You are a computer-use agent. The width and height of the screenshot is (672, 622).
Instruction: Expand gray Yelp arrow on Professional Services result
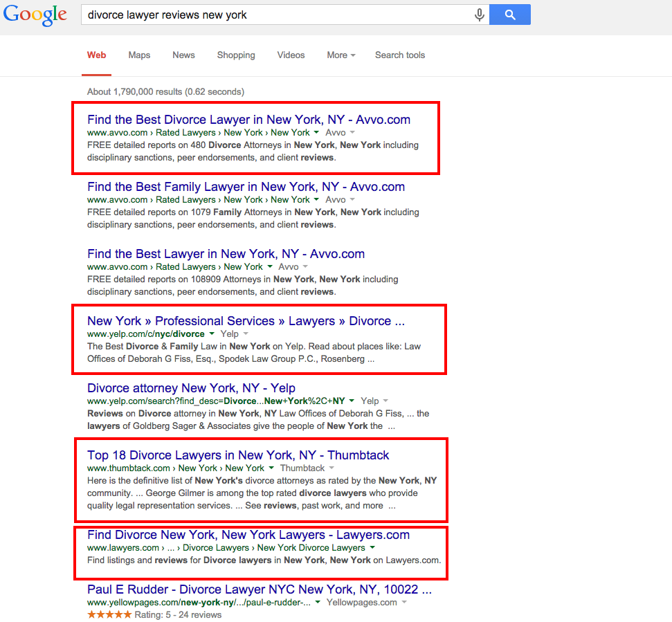click(246, 333)
